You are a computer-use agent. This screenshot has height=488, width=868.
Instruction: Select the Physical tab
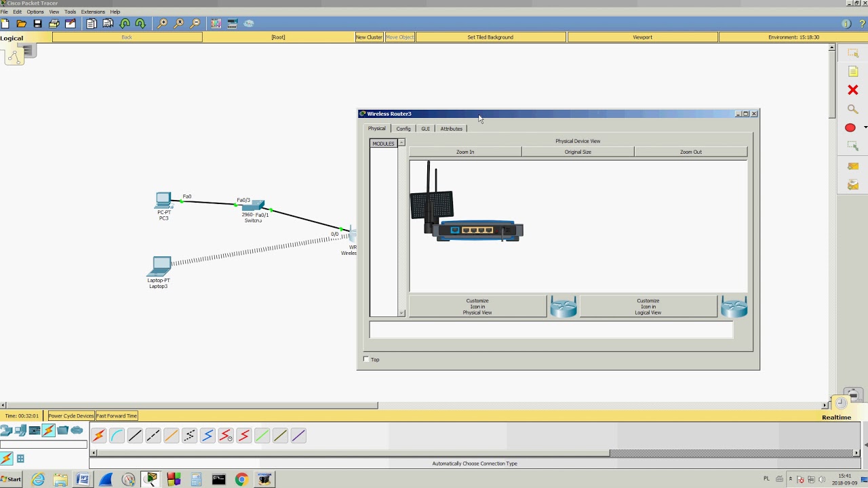pos(376,129)
